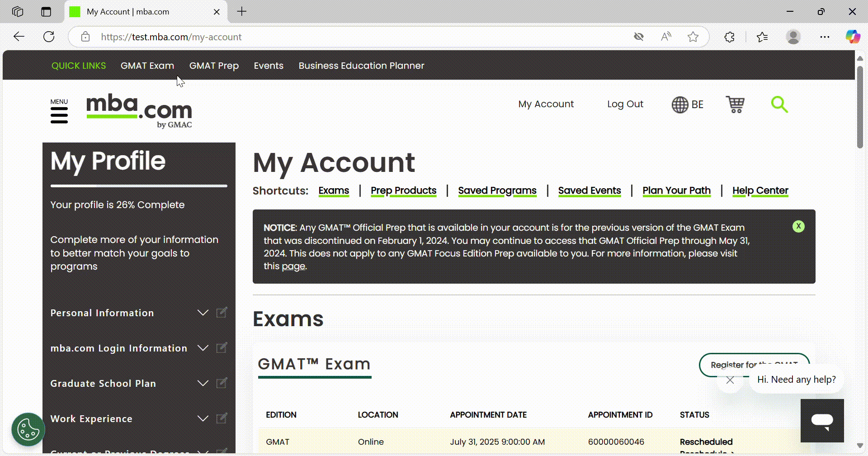Open Read aloud icon in address bar

pyautogui.click(x=666, y=37)
